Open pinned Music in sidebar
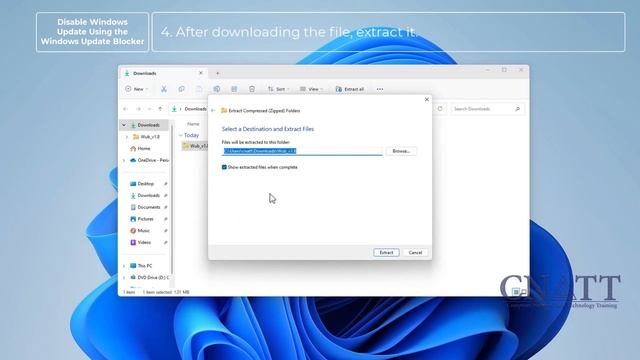640x360 pixels. pos(140,231)
